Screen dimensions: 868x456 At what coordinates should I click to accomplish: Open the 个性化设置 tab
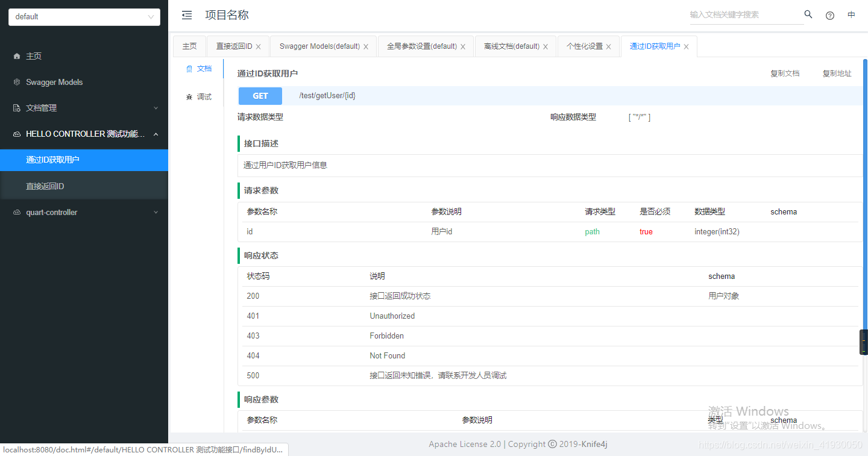[583, 45]
